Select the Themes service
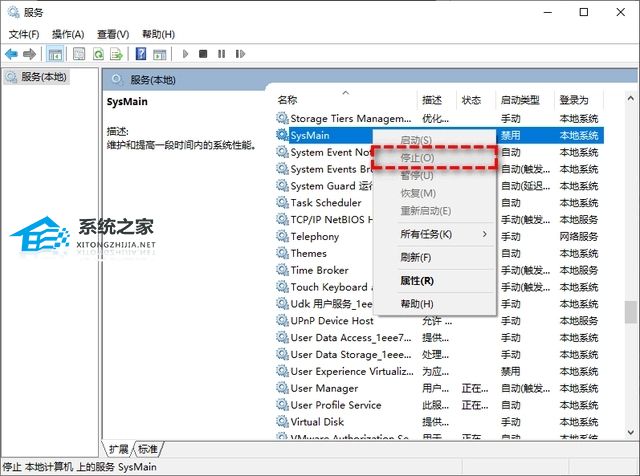 439,253
